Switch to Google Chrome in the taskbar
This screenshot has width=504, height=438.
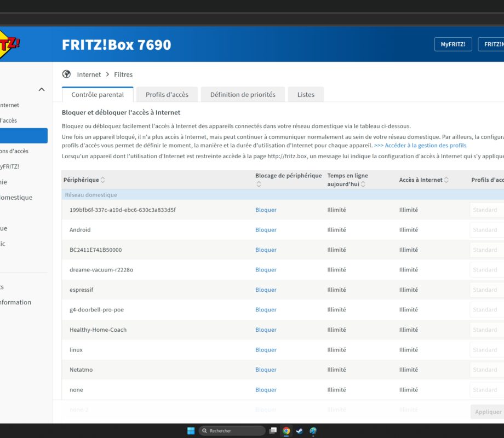[286, 431]
